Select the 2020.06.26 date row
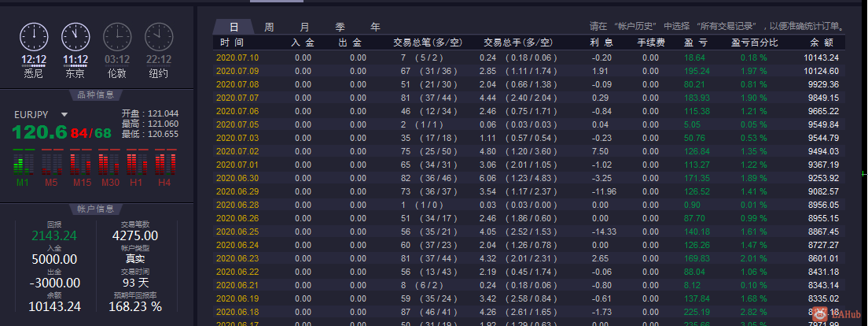The width and height of the screenshot is (868, 326). (528, 218)
